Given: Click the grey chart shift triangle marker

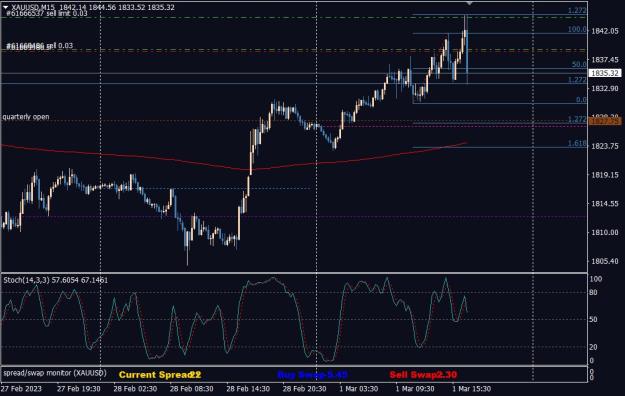Looking at the screenshot, I should coord(470,3).
